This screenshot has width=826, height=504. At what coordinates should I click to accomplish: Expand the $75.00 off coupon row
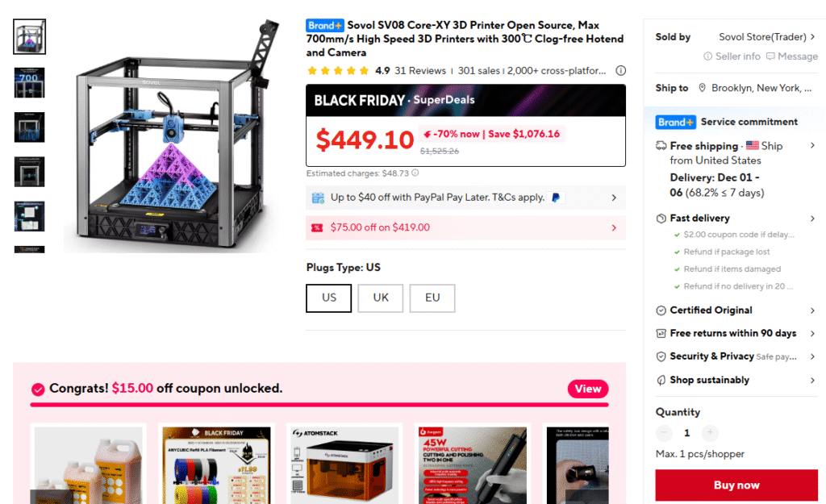(x=614, y=227)
